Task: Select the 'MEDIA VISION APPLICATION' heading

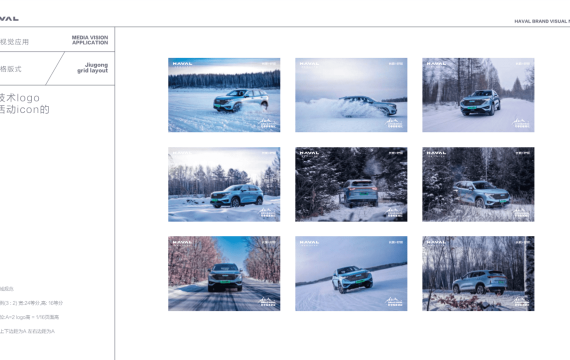Action: click(90, 40)
